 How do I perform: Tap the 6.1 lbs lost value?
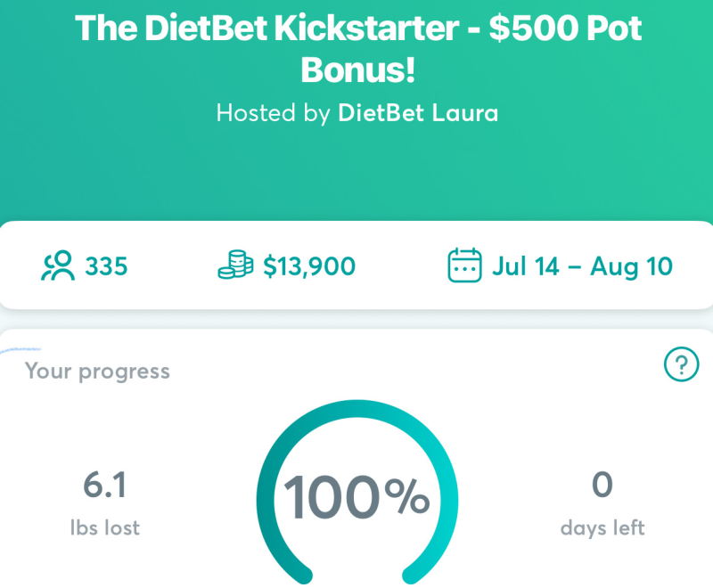click(x=104, y=485)
